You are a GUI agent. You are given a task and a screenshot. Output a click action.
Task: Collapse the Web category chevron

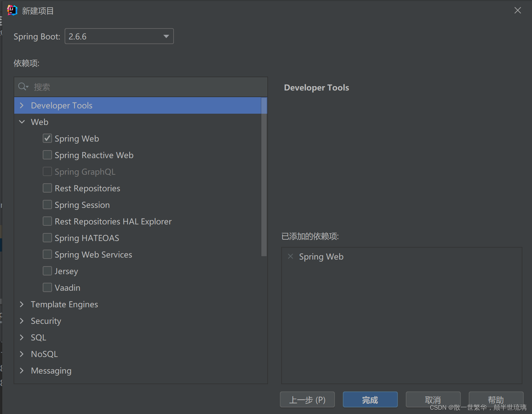tap(22, 122)
